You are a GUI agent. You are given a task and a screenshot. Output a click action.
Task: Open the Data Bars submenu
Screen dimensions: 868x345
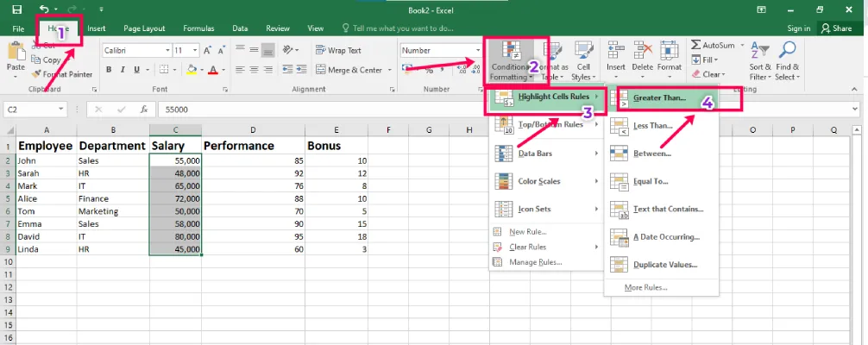[546, 153]
